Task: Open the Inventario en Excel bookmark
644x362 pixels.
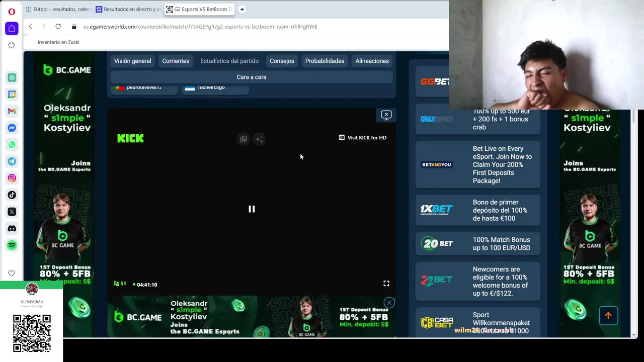Action: (x=58, y=42)
